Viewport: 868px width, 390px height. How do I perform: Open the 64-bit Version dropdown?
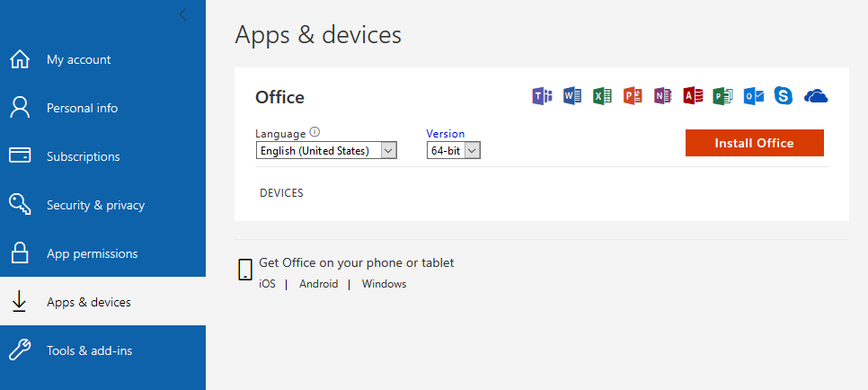coord(454,150)
